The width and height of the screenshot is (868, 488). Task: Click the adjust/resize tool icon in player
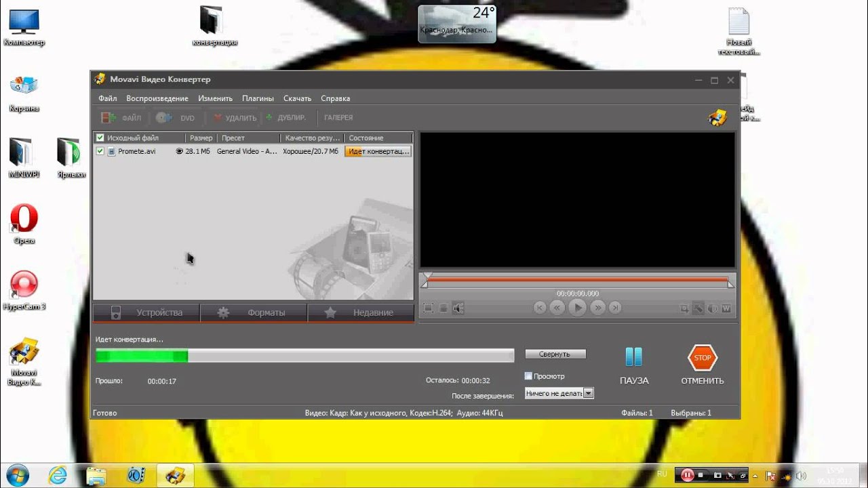[x=698, y=308]
